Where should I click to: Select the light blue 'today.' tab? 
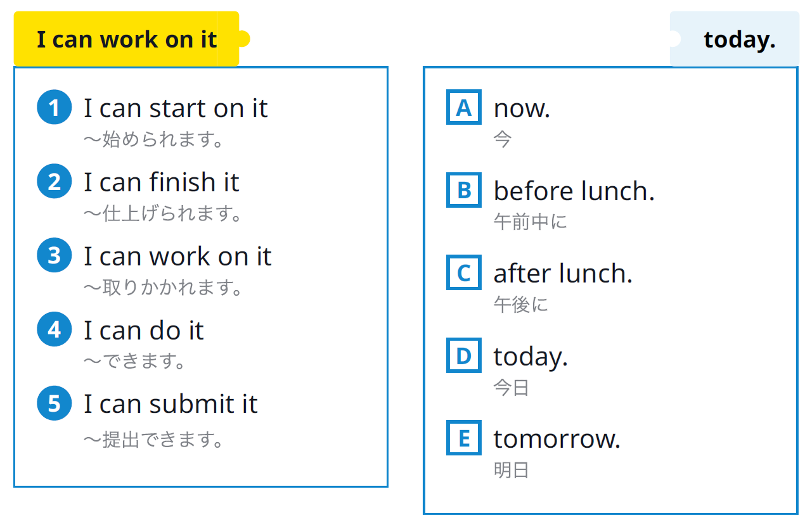739,39
